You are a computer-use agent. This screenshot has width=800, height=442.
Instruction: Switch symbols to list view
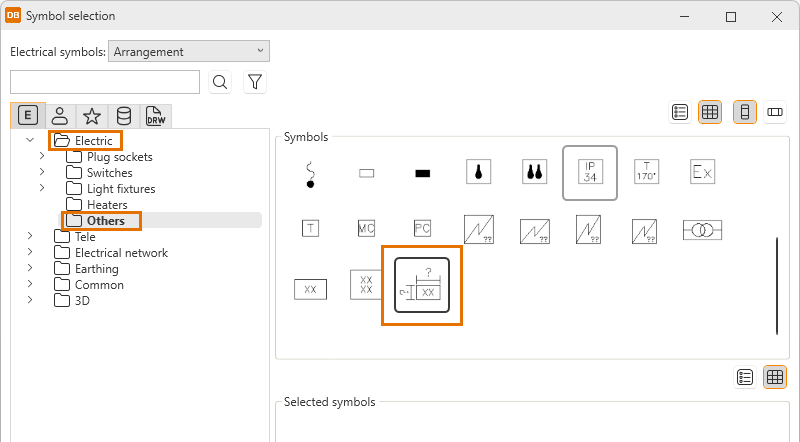pyautogui.click(x=680, y=113)
